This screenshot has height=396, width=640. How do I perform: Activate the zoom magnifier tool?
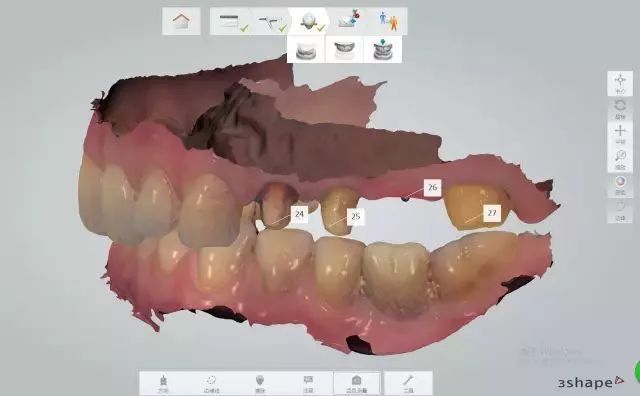pos(620,159)
